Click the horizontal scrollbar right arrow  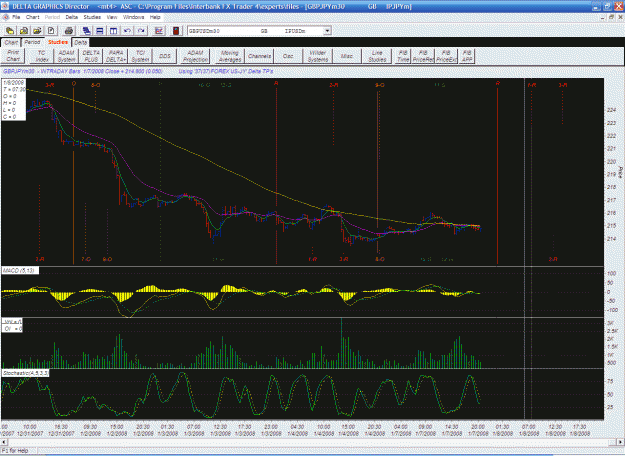coord(621,442)
